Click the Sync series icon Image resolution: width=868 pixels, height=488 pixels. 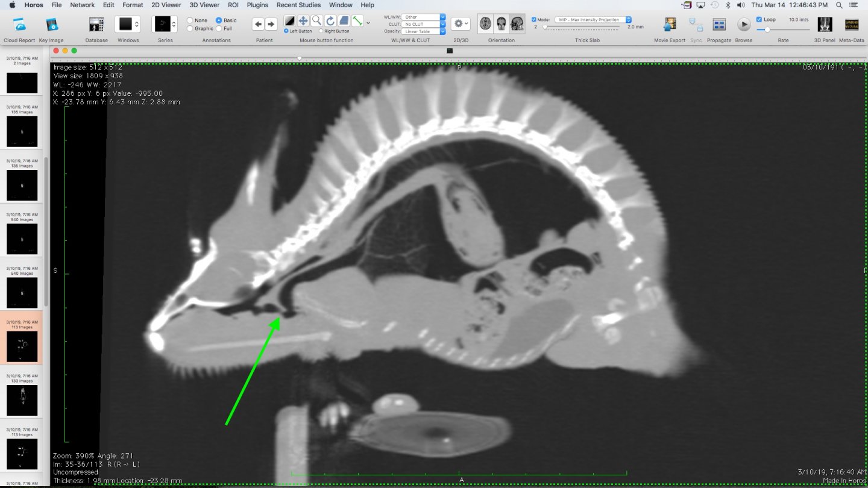[x=696, y=25]
